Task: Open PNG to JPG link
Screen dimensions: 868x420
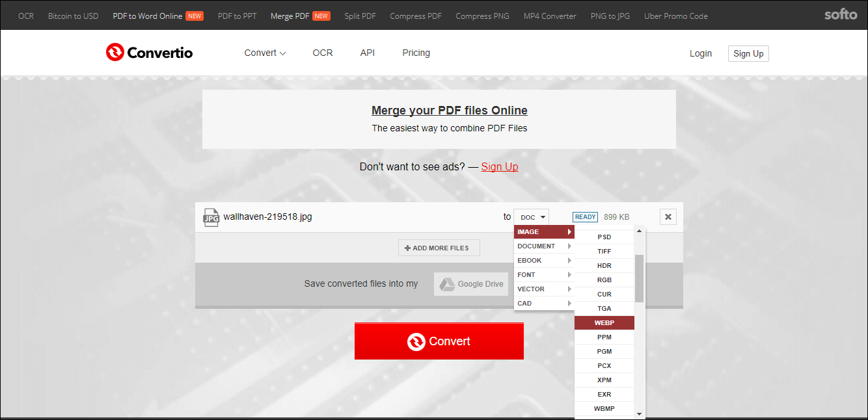Action: (610, 16)
